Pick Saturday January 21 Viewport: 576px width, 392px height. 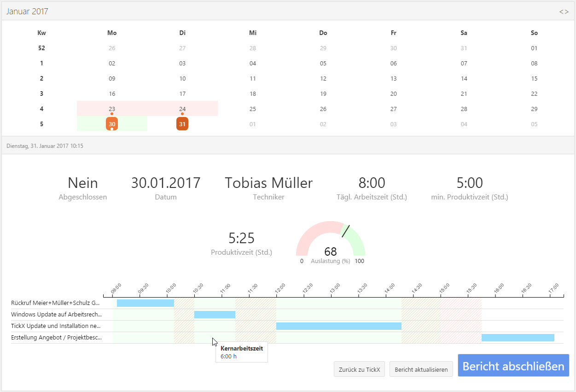pyautogui.click(x=464, y=94)
